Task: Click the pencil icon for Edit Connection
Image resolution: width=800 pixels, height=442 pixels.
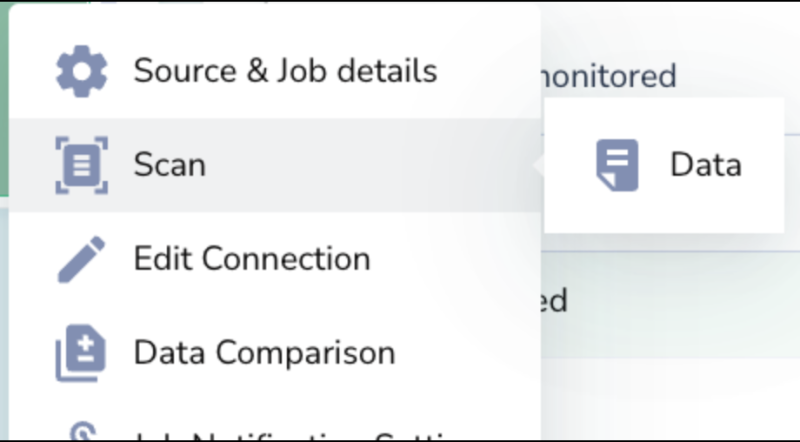Action: (x=81, y=259)
